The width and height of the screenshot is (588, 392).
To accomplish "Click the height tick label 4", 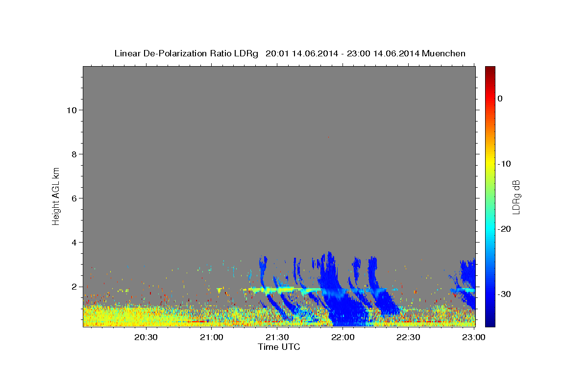I will pos(74,243).
